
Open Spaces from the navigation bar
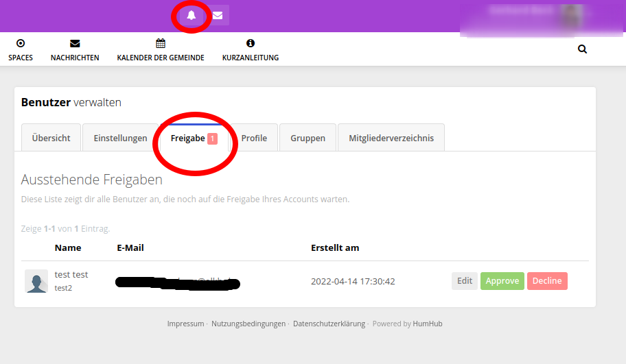click(21, 50)
